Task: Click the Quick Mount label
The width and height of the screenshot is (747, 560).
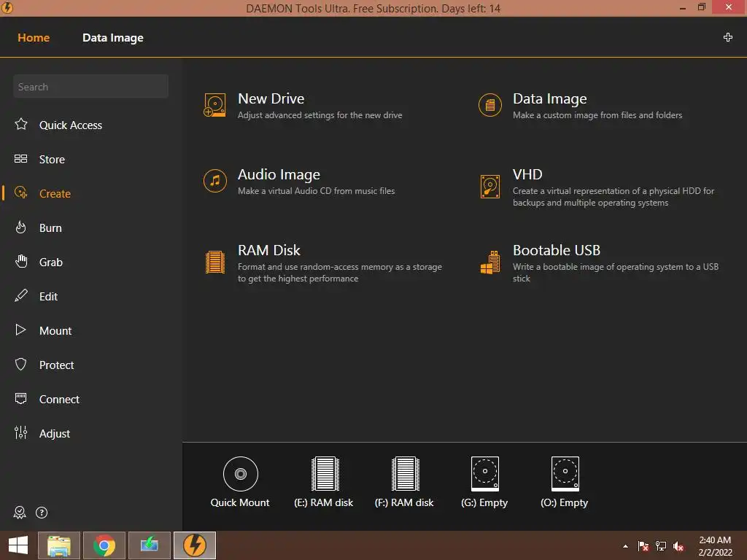Action: 240,503
